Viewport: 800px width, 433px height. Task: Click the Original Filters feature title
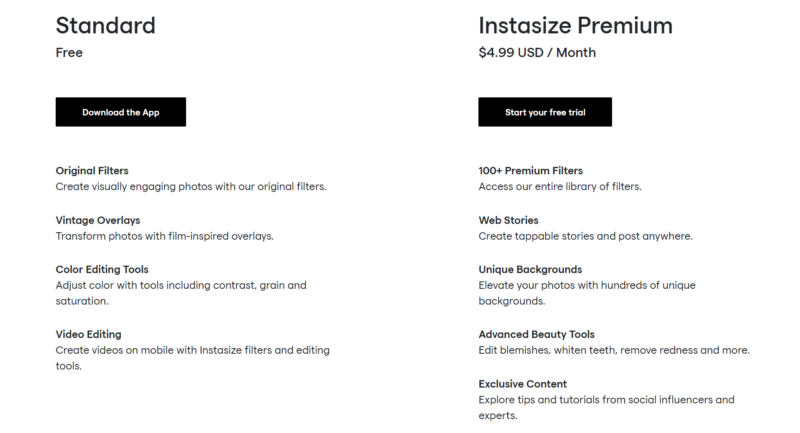tap(92, 171)
